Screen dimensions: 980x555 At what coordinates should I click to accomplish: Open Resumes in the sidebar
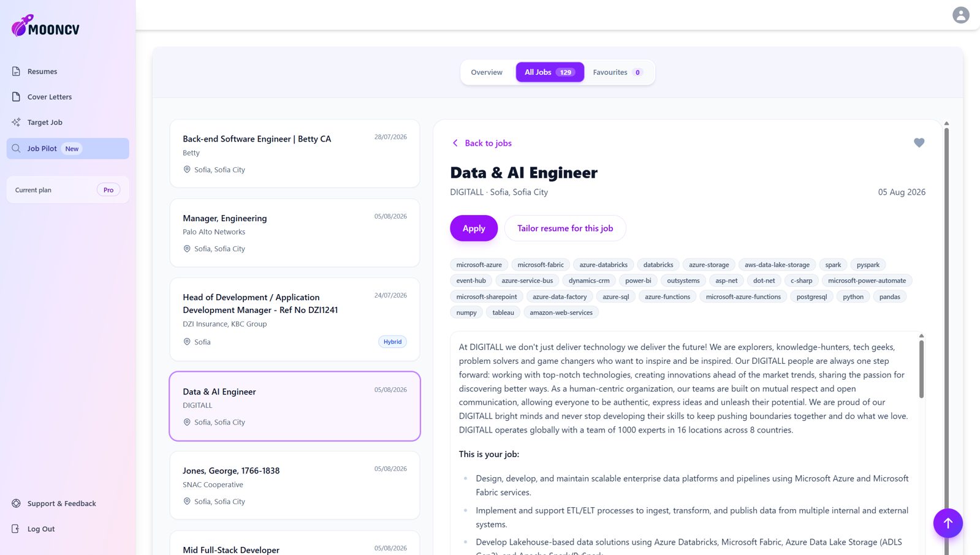(x=67, y=72)
